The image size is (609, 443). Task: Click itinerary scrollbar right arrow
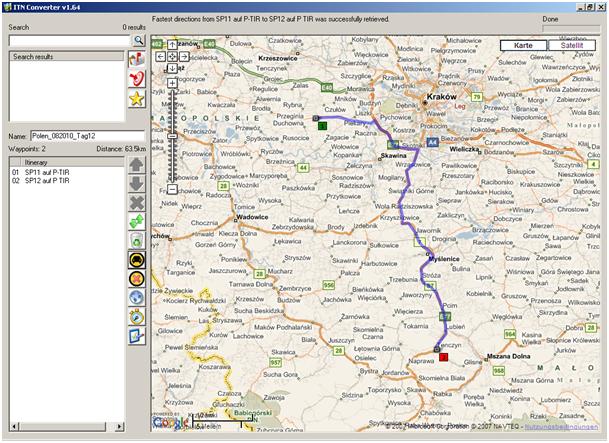coord(120,427)
